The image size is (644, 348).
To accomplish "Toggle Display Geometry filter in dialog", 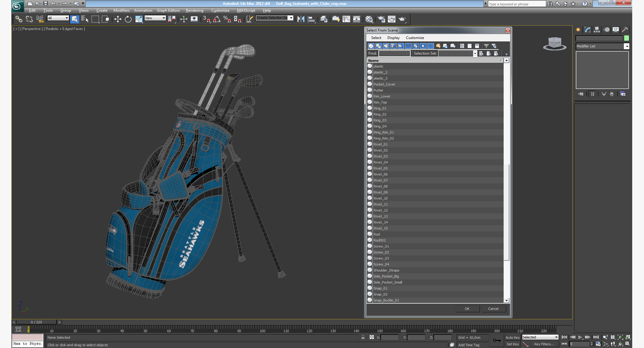I will [x=371, y=46].
